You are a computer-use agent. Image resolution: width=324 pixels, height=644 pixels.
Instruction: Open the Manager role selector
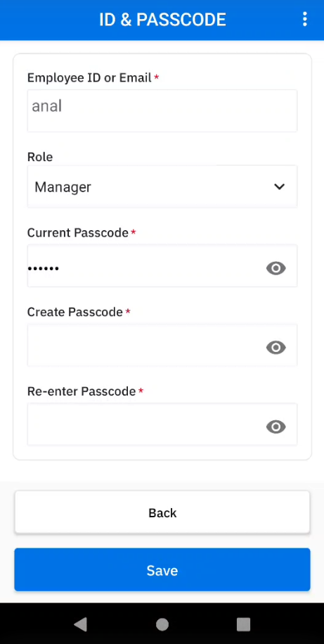(x=162, y=187)
